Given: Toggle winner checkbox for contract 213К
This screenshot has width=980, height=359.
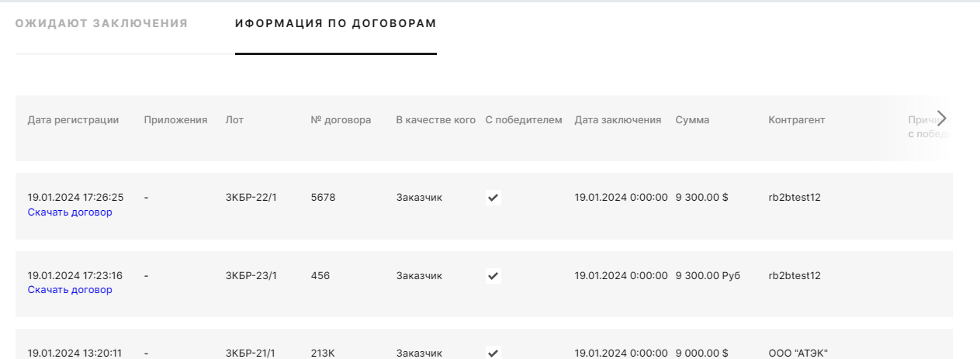Looking at the screenshot, I should click(493, 353).
